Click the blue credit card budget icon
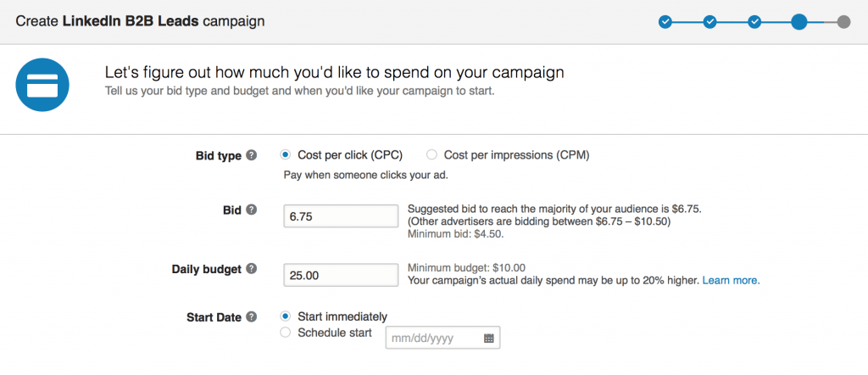This screenshot has height=375, width=868. (x=42, y=85)
